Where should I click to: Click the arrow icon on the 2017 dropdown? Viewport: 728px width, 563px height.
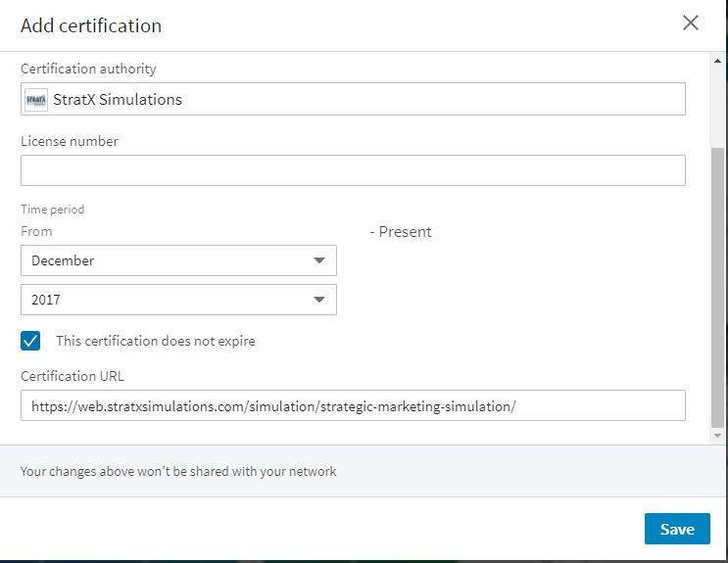pyautogui.click(x=318, y=300)
